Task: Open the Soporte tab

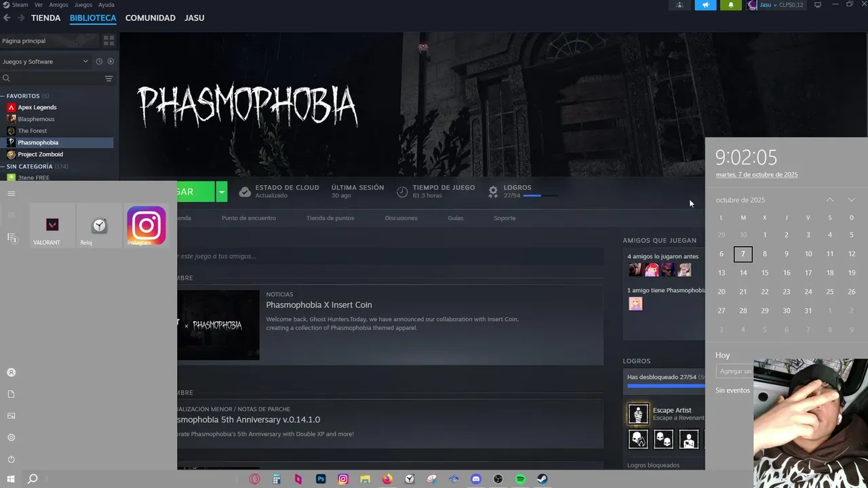Action: tap(505, 218)
